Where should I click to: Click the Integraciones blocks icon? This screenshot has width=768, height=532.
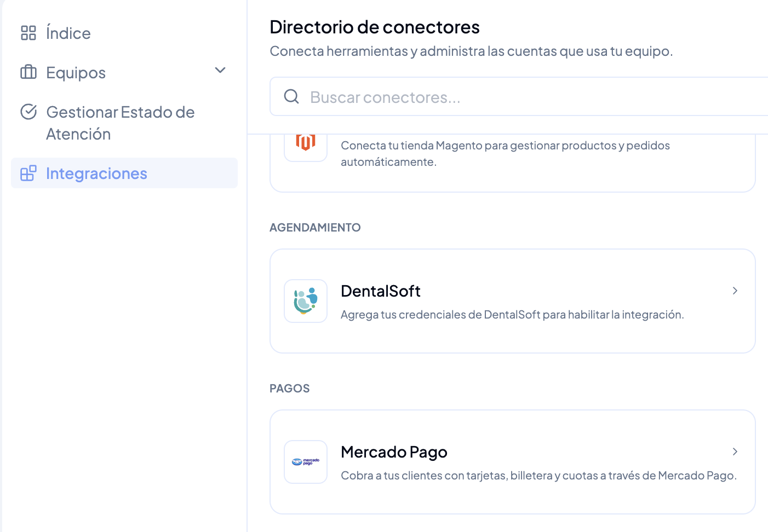(28, 173)
